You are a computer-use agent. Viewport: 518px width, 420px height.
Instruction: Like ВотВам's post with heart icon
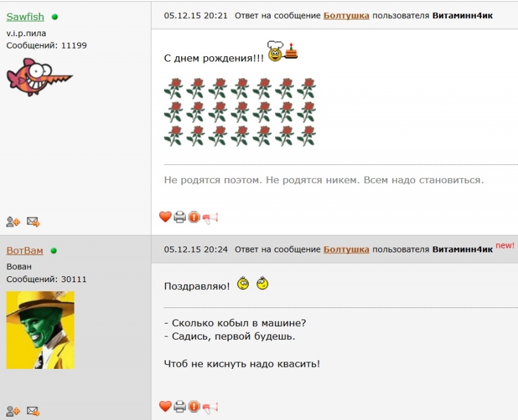(165, 406)
